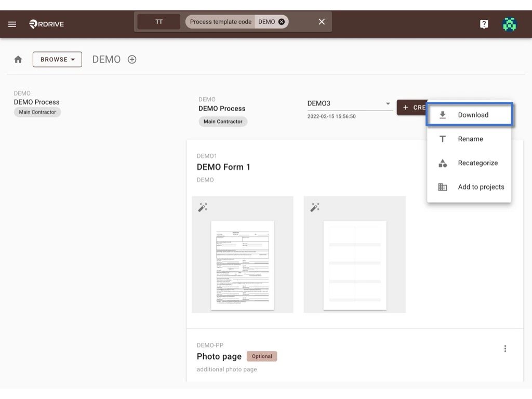Choose Recategorize in the menu

477,163
